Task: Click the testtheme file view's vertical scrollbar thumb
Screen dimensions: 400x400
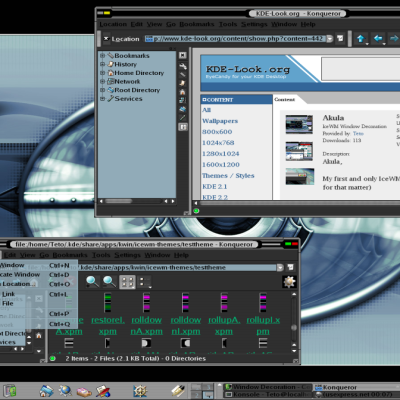Action: point(294,327)
